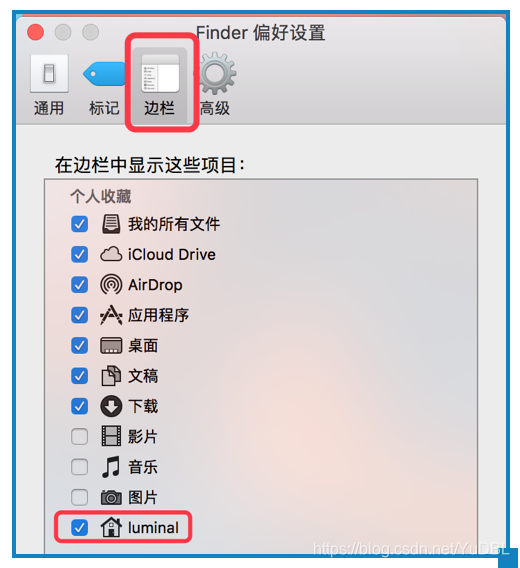The width and height of the screenshot is (520, 568).
Task: Toggle the 桌面 desktop checkbox
Action: [x=79, y=346]
